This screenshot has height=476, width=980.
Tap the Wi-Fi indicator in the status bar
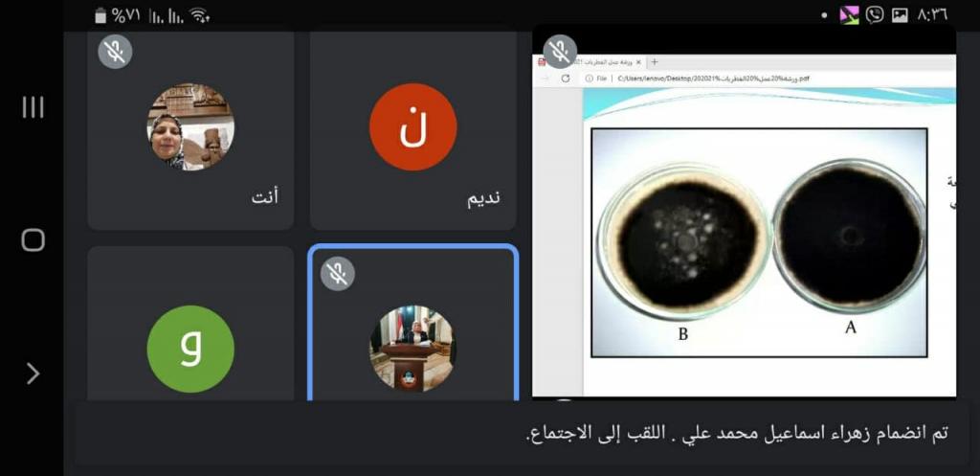[199, 15]
